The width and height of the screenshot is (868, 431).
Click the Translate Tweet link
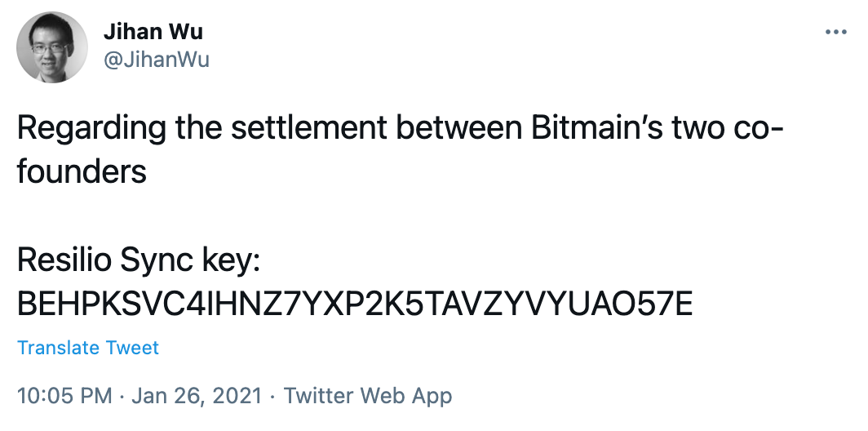click(x=88, y=348)
